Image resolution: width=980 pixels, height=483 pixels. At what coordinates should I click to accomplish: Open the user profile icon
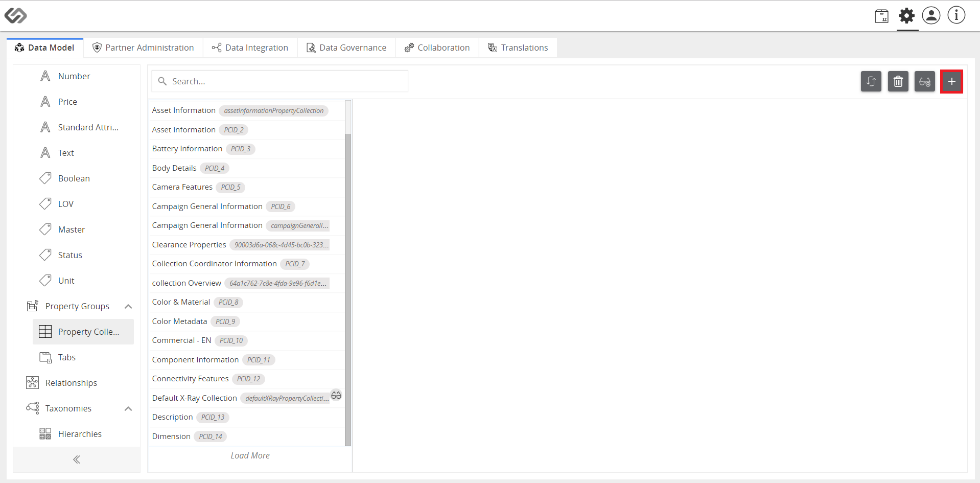[931, 15]
